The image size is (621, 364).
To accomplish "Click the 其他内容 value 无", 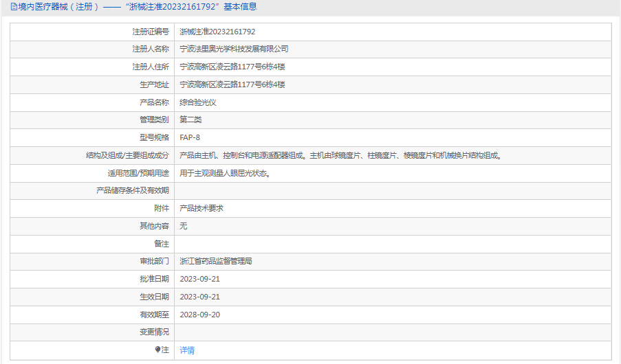I will click(184, 226).
